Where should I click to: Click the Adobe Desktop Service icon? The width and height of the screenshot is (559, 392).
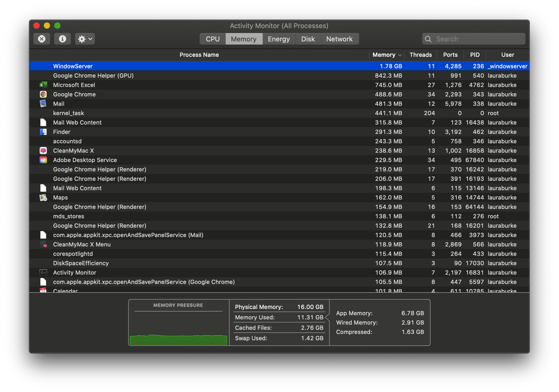pyautogui.click(x=43, y=160)
